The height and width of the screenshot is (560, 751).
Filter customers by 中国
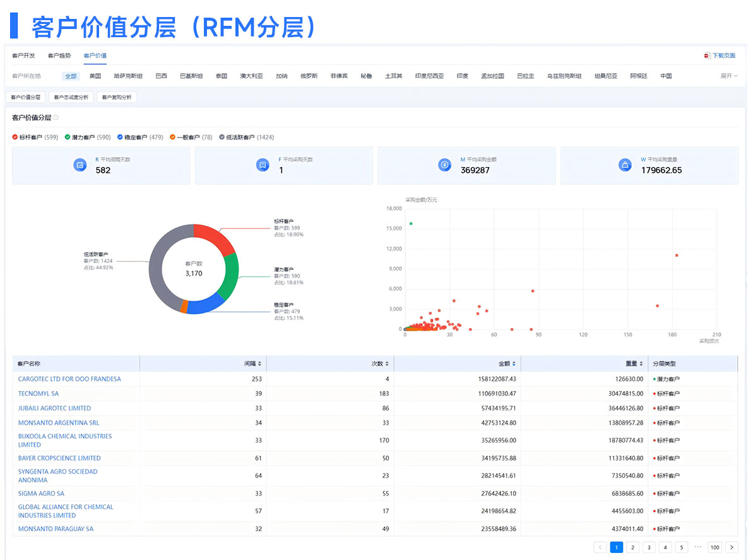666,76
